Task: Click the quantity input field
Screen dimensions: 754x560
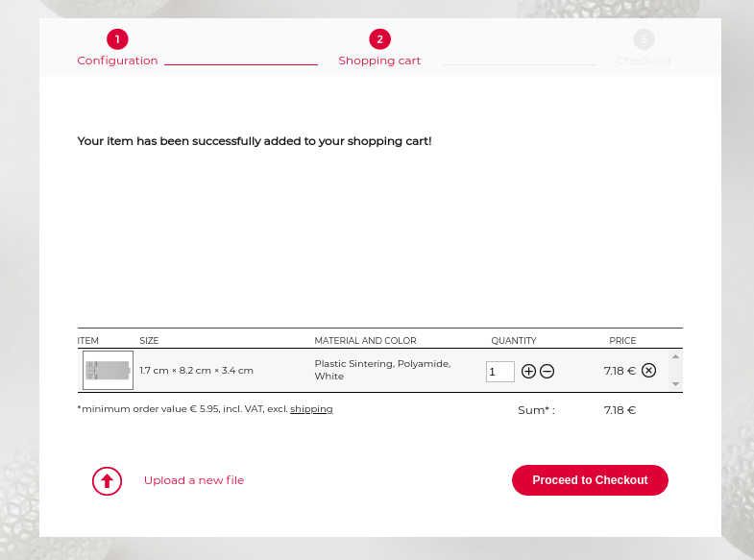Action: coord(500,372)
